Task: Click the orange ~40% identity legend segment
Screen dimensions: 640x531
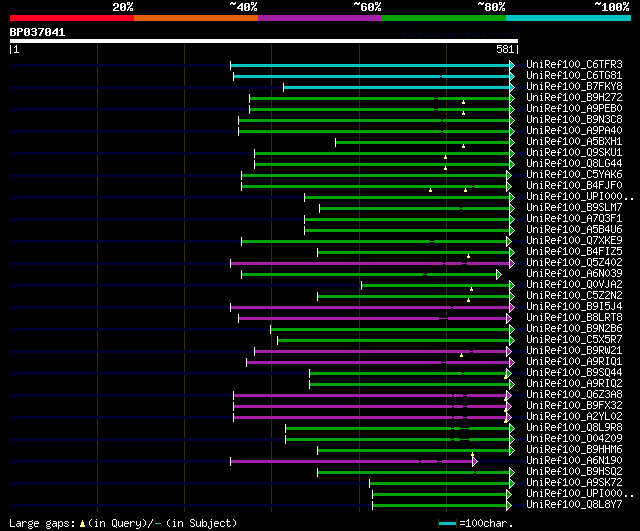Action: [196, 18]
